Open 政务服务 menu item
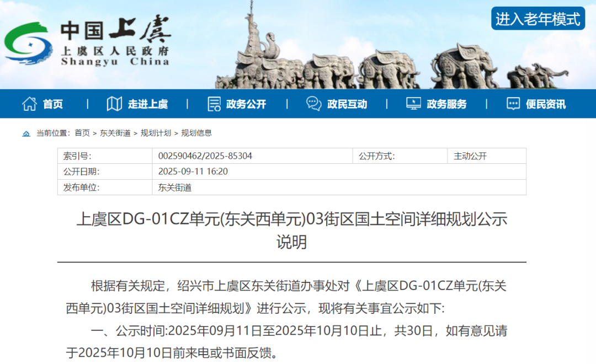Image resolution: width=596 pixels, height=364 pixels. (x=446, y=104)
